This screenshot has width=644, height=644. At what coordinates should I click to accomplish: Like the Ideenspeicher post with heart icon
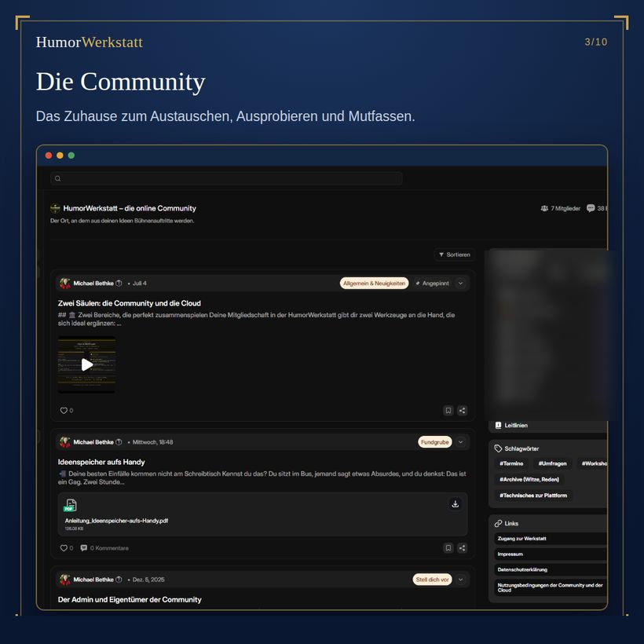tap(64, 548)
